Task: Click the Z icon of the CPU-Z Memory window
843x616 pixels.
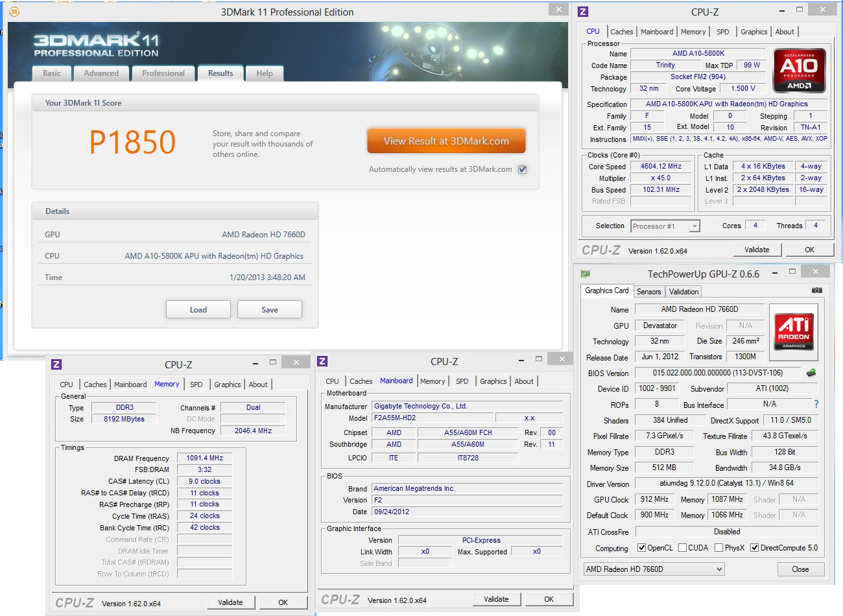Action: click(x=56, y=364)
